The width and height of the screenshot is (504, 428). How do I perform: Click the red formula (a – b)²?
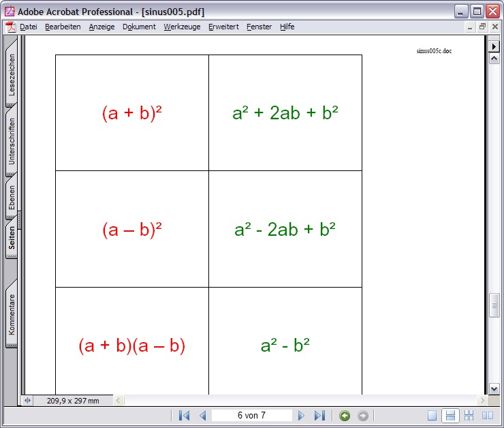(132, 230)
